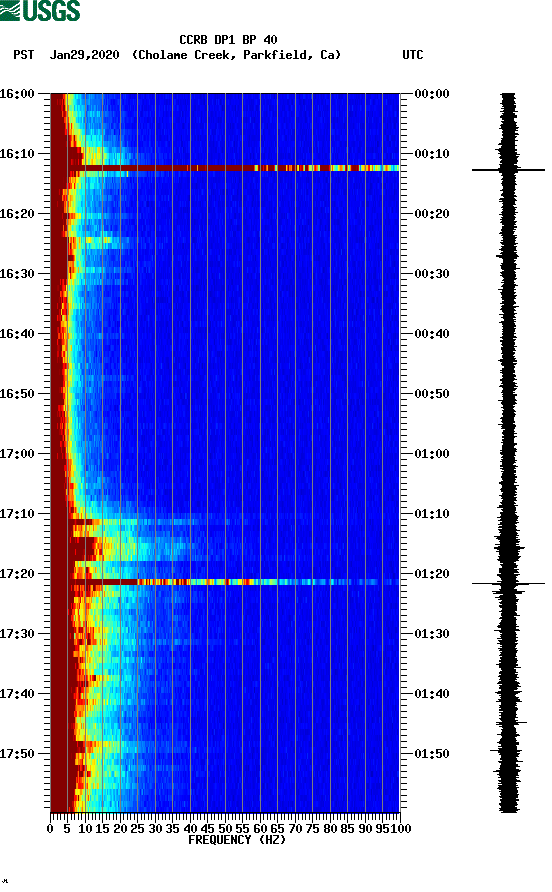Click the 100 Hz frequency tick label
This screenshot has height=892, width=552.
coord(401,829)
